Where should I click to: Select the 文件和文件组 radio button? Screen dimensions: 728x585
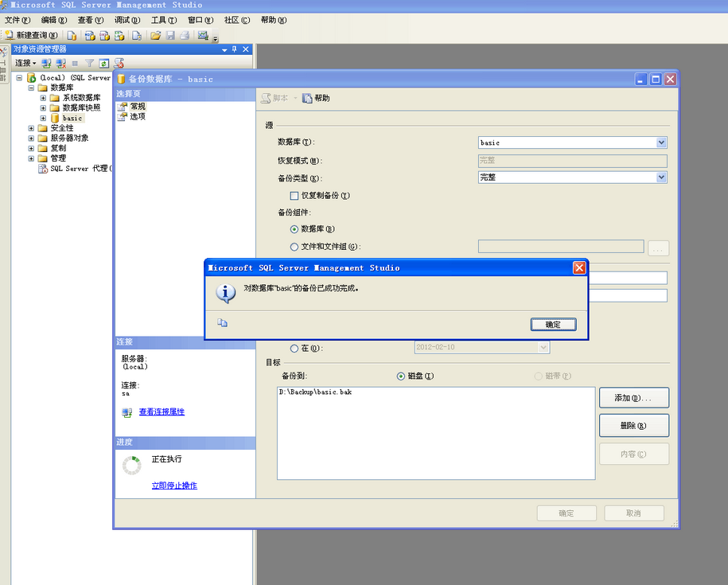pyautogui.click(x=294, y=247)
